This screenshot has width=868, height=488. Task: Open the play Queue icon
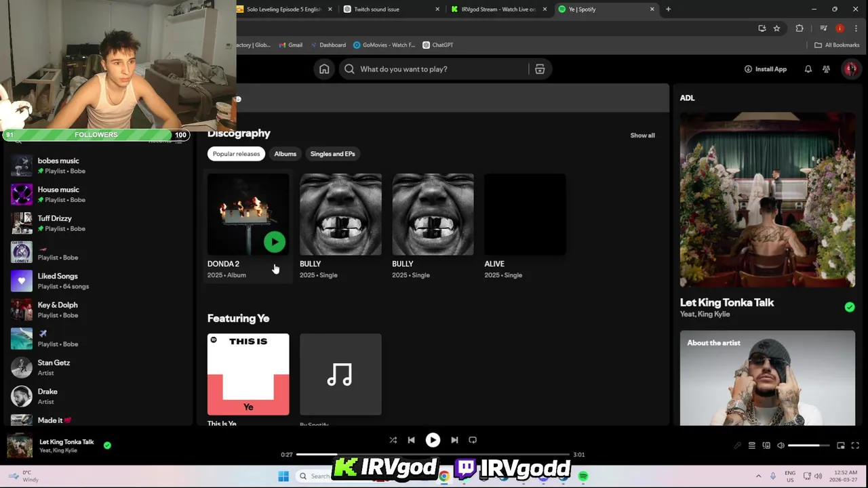click(751, 445)
